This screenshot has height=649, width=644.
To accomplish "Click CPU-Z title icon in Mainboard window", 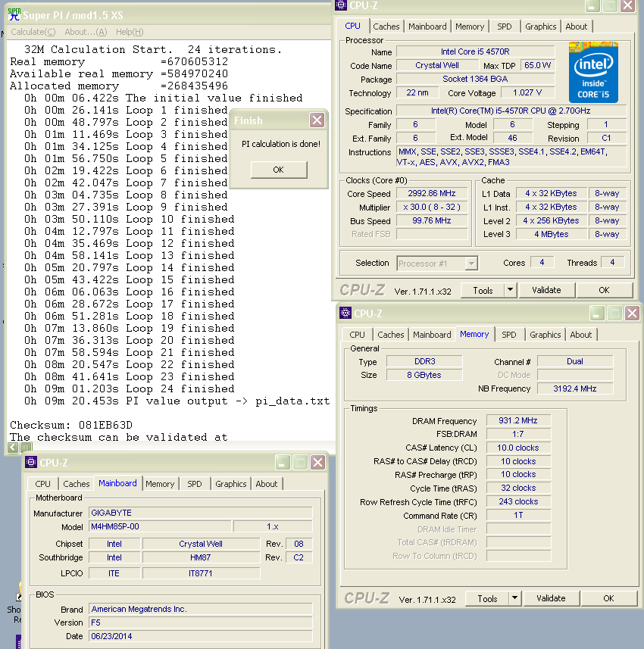I will click(31, 462).
